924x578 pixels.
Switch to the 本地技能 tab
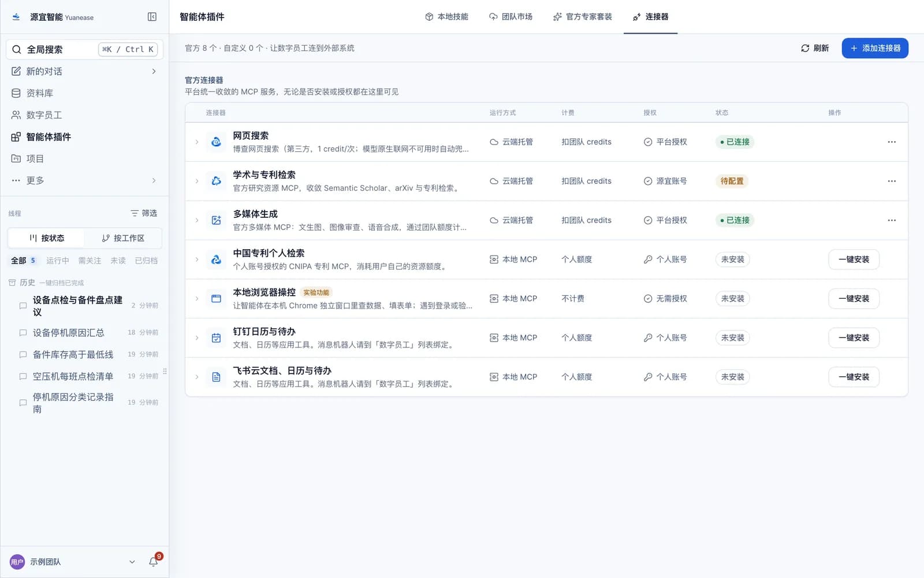click(x=446, y=17)
